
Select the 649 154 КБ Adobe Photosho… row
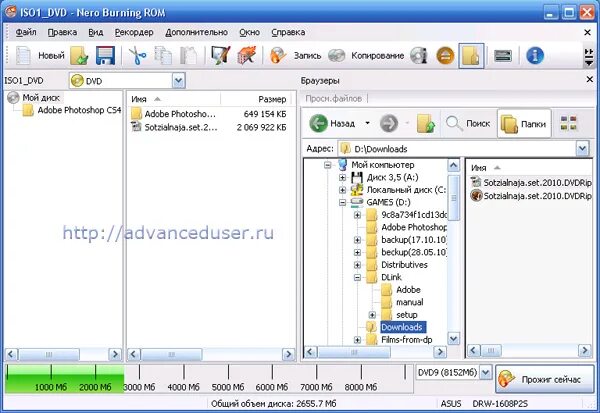point(209,114)
